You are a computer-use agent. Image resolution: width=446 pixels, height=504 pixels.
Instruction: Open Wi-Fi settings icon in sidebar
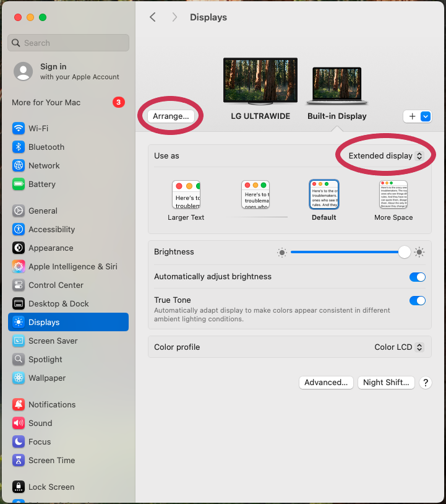pyautogui.click(x=19, y=128)
